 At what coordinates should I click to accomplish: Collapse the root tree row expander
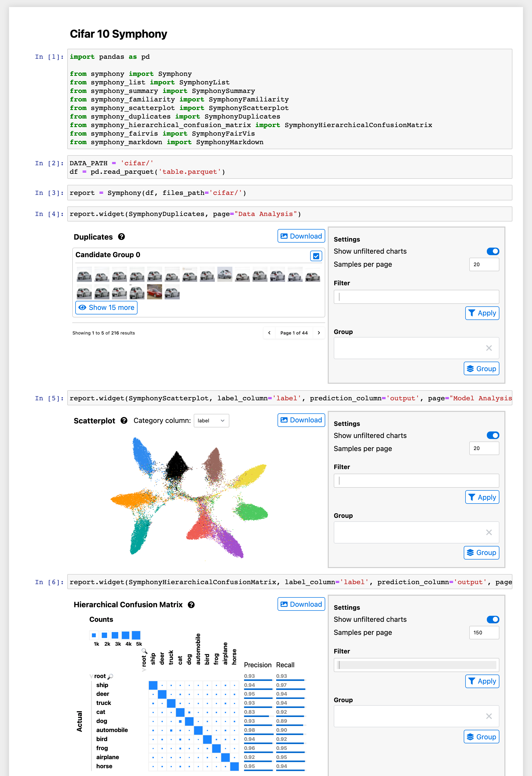pyautogui.click(x=91, y=676)
